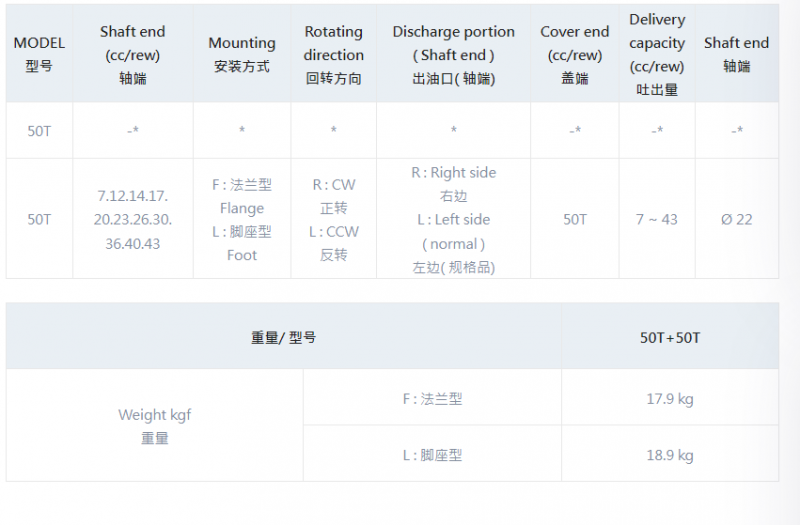Select the Shaft end (cc/rew) header cell

[x=133, y=54]
